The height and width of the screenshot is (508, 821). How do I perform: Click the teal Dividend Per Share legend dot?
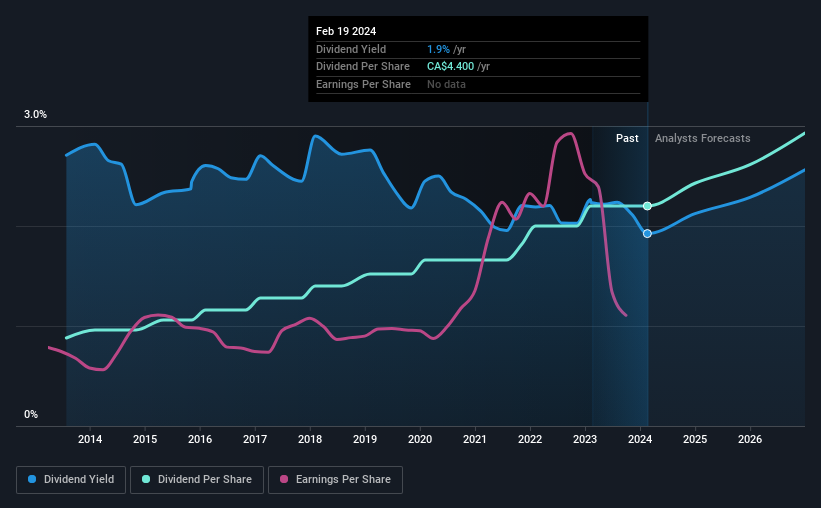point(146,479)
